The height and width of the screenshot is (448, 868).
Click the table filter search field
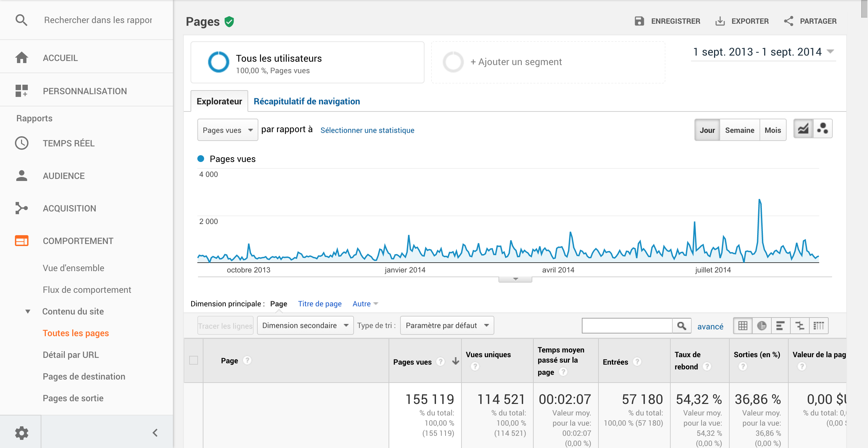[x=627, y=326]
